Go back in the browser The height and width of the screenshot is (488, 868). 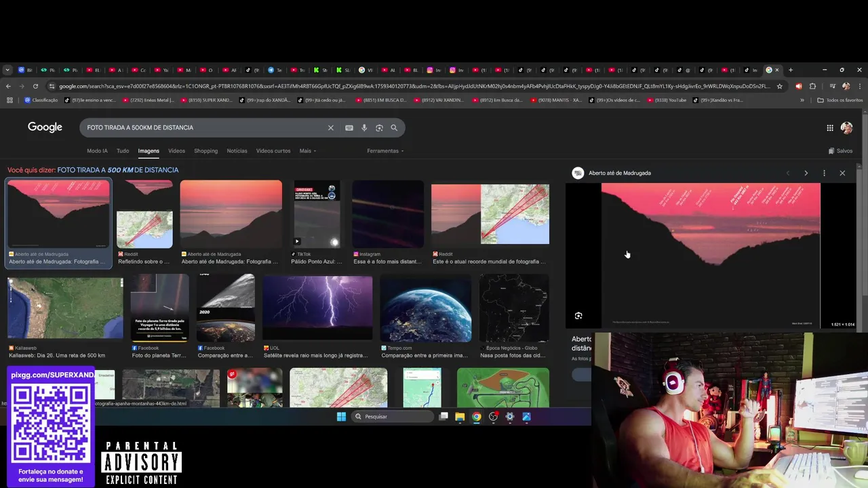tap(8, 86)
